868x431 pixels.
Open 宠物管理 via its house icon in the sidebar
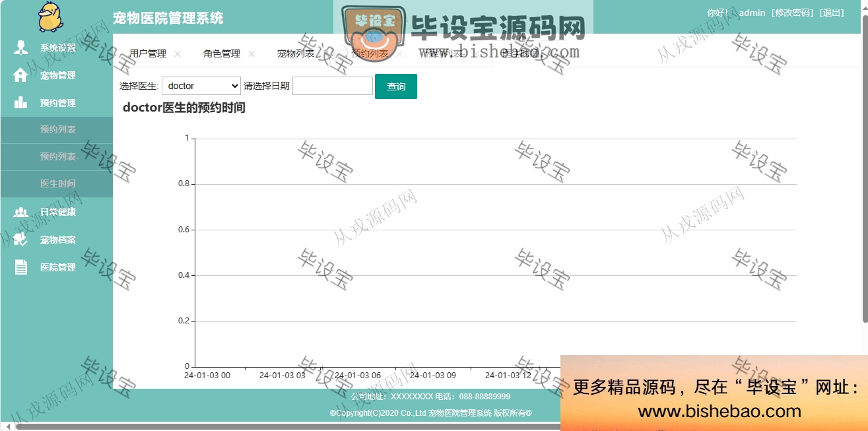(x=21, y=75)
